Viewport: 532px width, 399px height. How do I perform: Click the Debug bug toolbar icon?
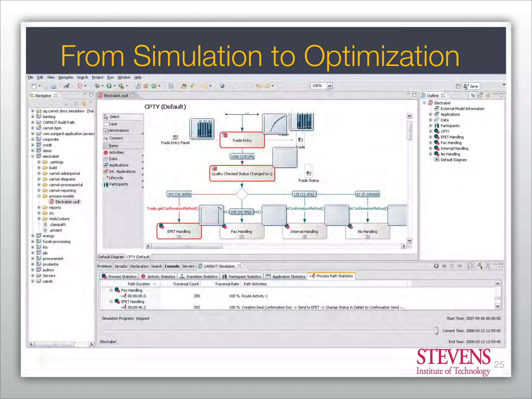[x=97, y=86]
